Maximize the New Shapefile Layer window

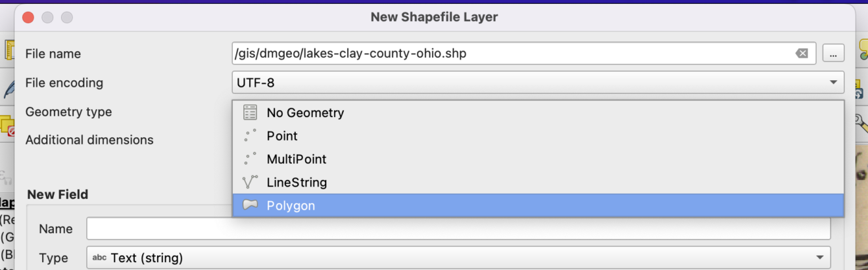[67, 18]
